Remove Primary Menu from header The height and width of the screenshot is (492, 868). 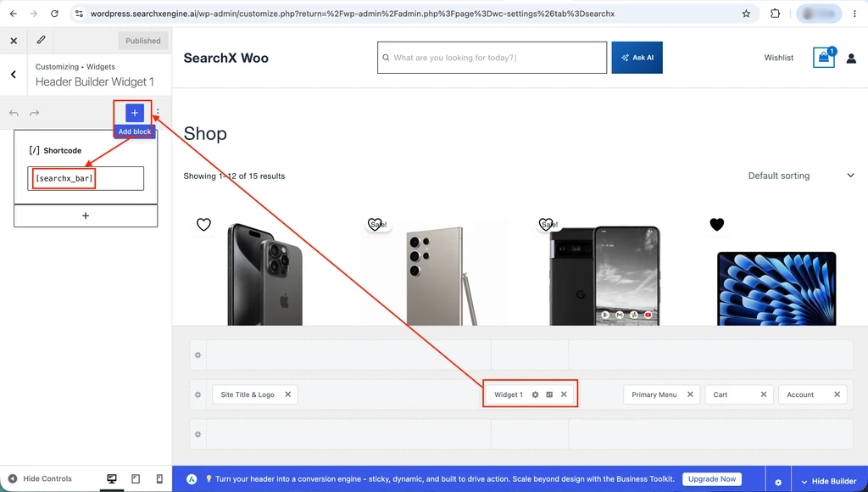point(690,394)
